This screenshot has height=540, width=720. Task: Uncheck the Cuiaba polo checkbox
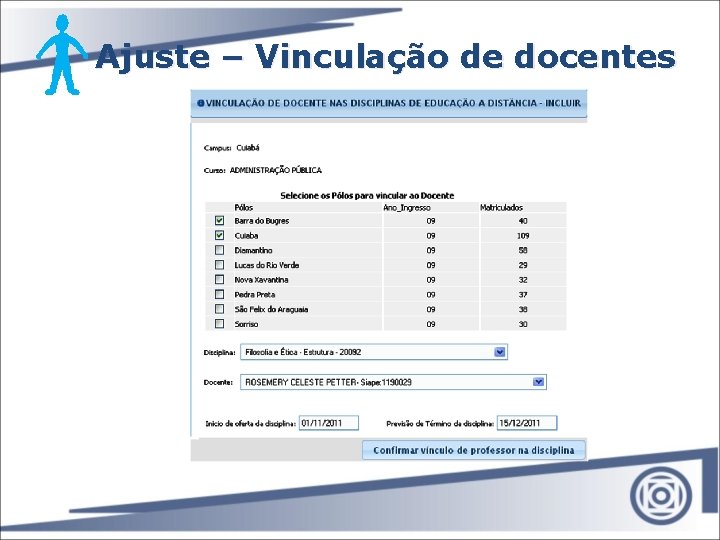point(219,235)
